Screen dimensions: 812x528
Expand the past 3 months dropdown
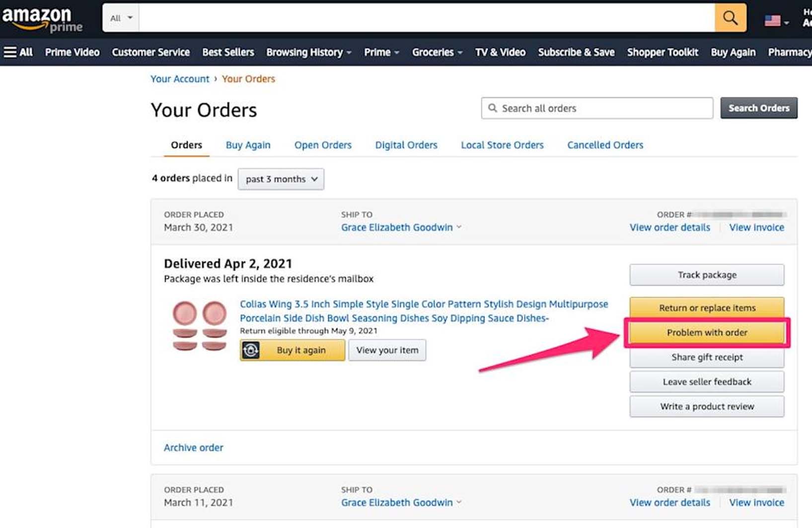(x=281, y=179)
